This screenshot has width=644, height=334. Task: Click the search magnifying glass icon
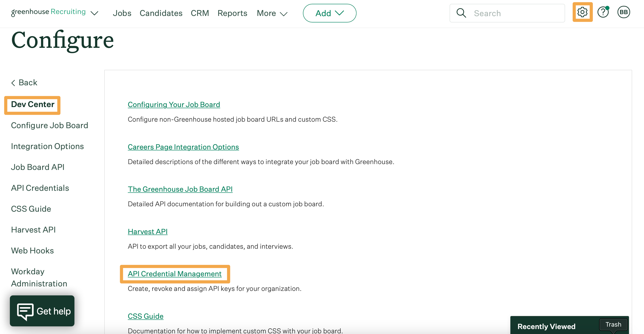pyautogui.click(x=461, y=13)
